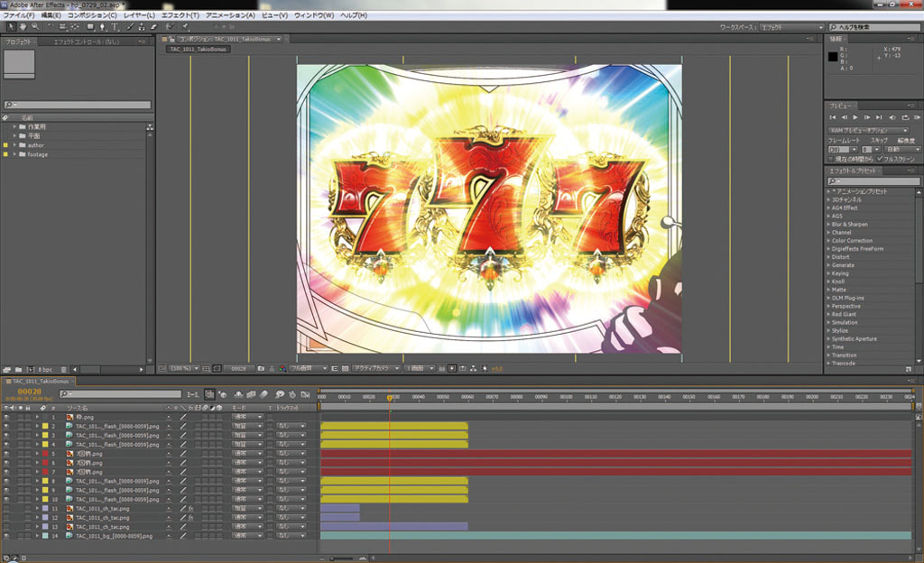924x563 pixels.
Task: Click the play button in Preview panel
Action: click(x=855, y=117)
